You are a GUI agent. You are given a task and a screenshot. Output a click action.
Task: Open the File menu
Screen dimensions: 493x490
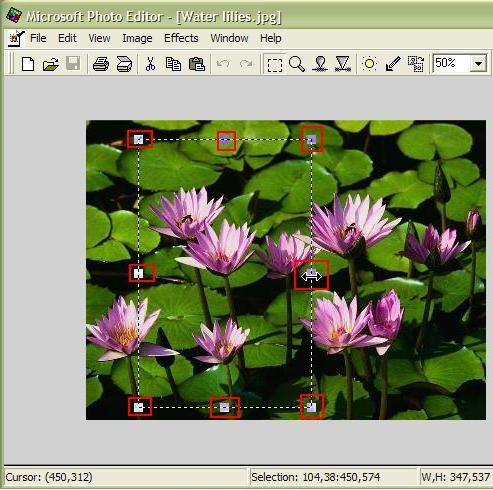[x=38, y=38]
